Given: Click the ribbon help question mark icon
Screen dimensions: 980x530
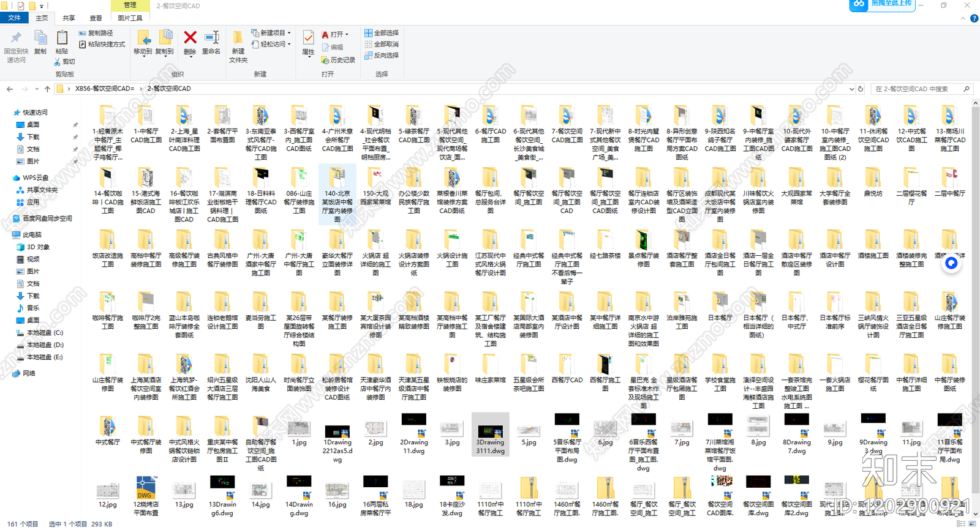Looking at the screenshot, I should 974,18.
